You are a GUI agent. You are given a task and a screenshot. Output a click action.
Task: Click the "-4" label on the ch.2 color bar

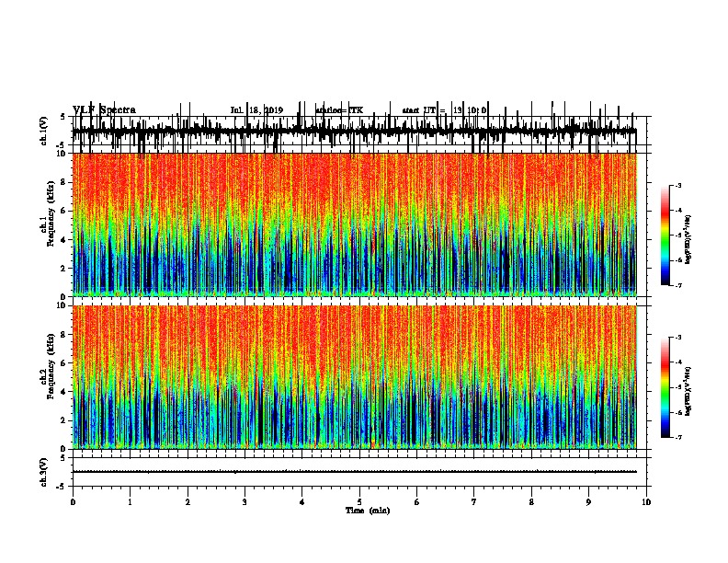tap(678, 362)
